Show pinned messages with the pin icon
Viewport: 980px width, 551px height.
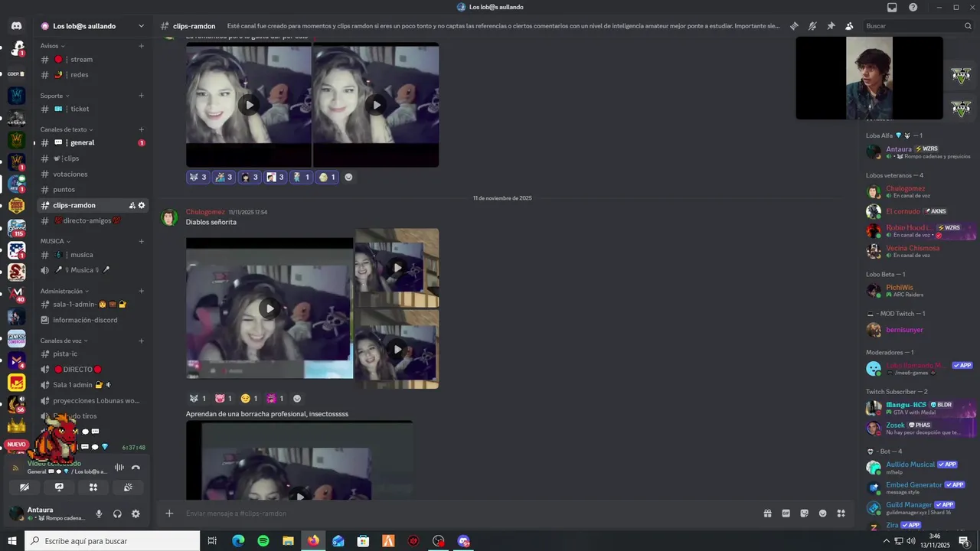(x=831, y=26)
